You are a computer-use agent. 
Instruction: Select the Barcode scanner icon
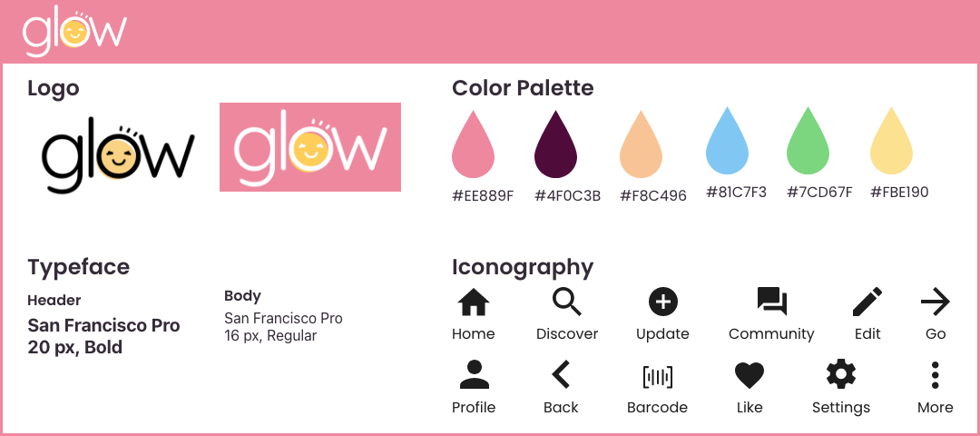tap(658, 377)
